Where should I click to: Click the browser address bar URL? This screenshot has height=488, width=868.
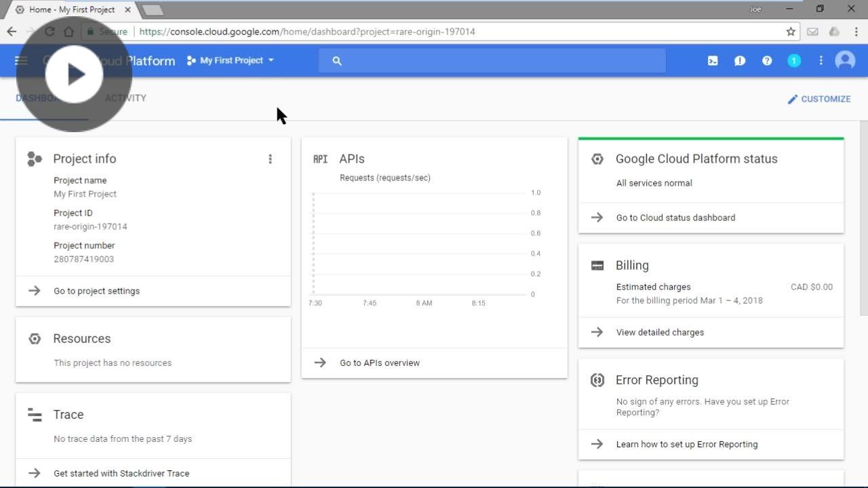click(307, 31)
